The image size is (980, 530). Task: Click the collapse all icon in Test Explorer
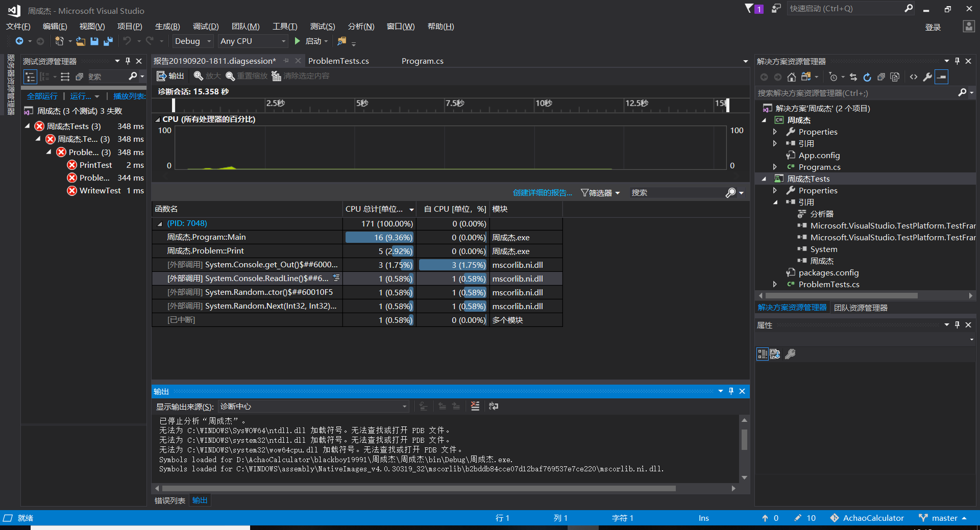click(79, 77)
